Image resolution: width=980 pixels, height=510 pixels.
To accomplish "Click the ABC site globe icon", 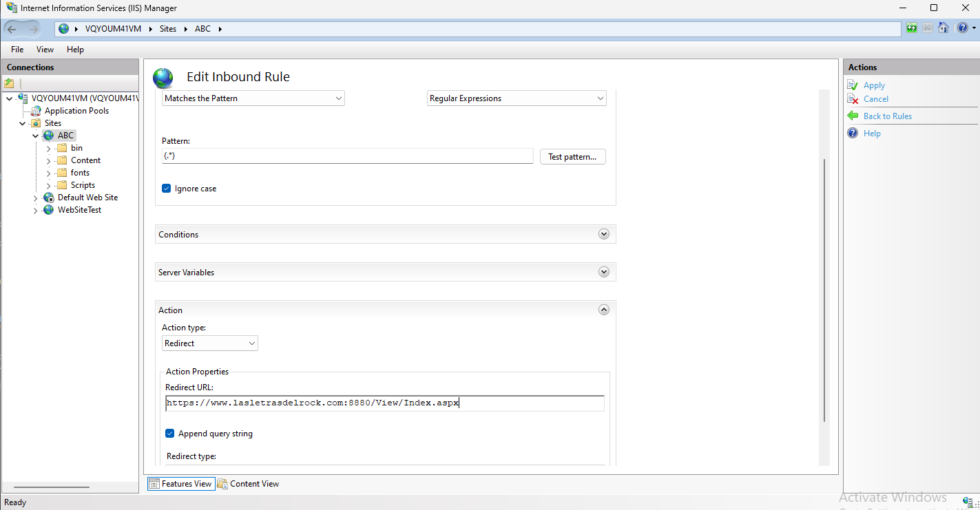I will 48,136.
